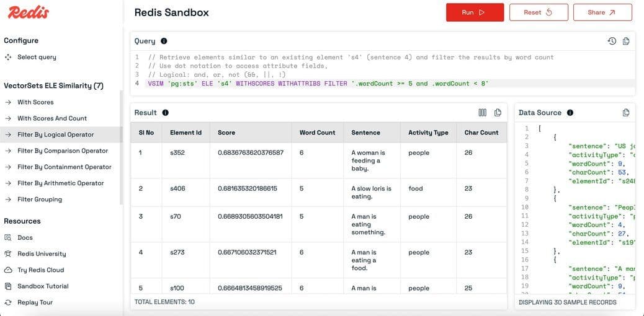
Task: Toggle result column view icon
Action: coord(483,113)
